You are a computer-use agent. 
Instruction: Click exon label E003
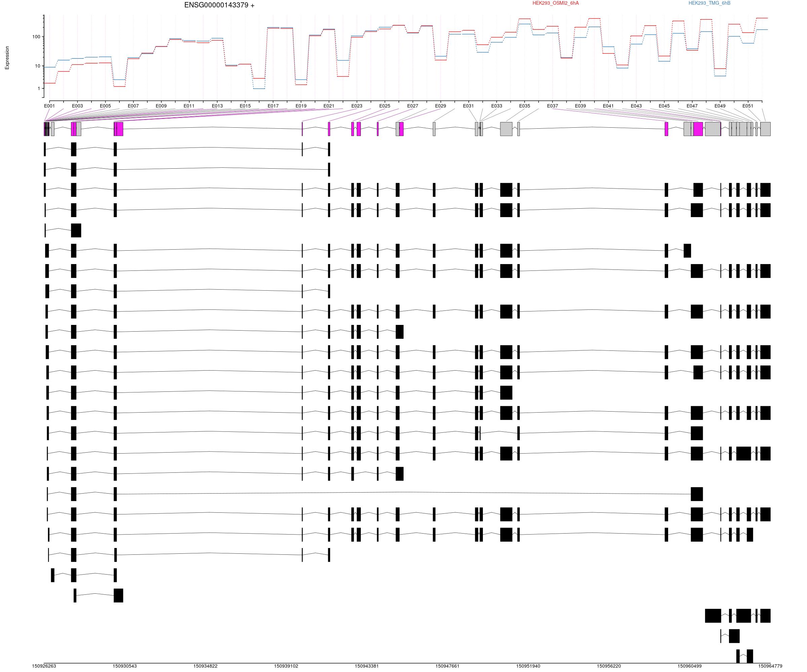(x=77, y=106)
